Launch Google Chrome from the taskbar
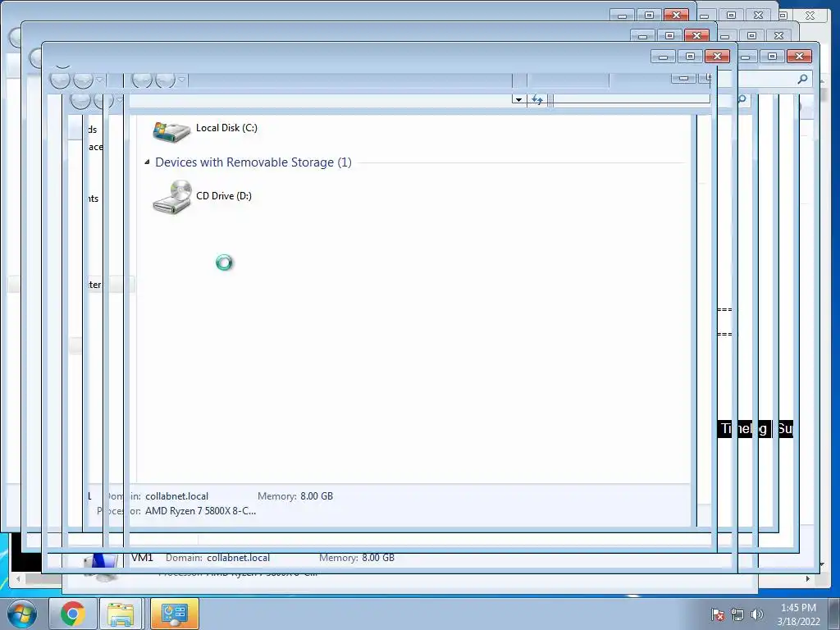Viewport: 840px width, 630px height. [x=72, y=613]
